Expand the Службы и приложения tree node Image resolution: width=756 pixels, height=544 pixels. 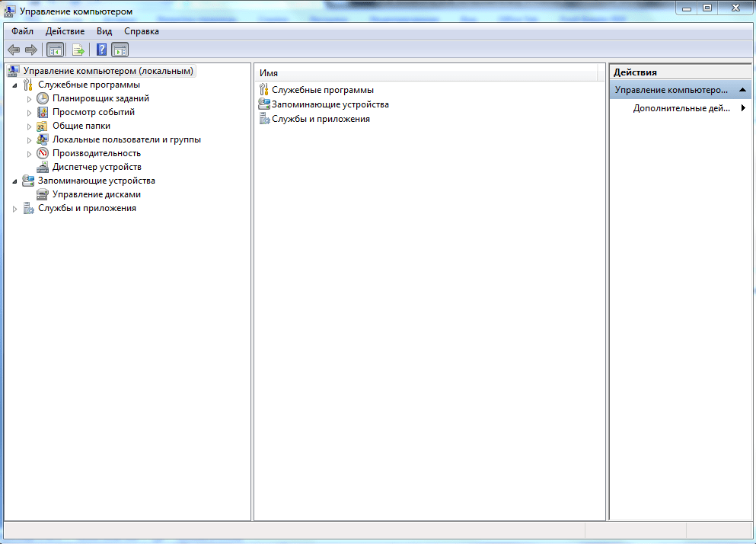(15, 209)
